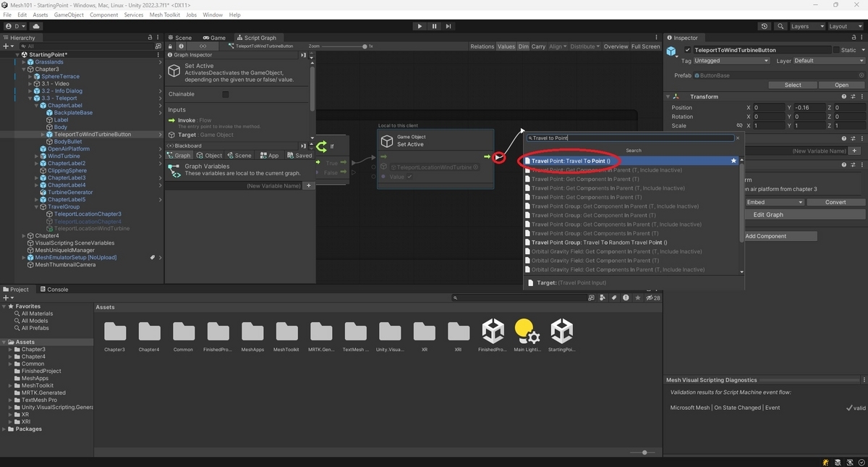The image size is (868, 467).
Task: Click the prefab Open button
Action: coord(841,85)
